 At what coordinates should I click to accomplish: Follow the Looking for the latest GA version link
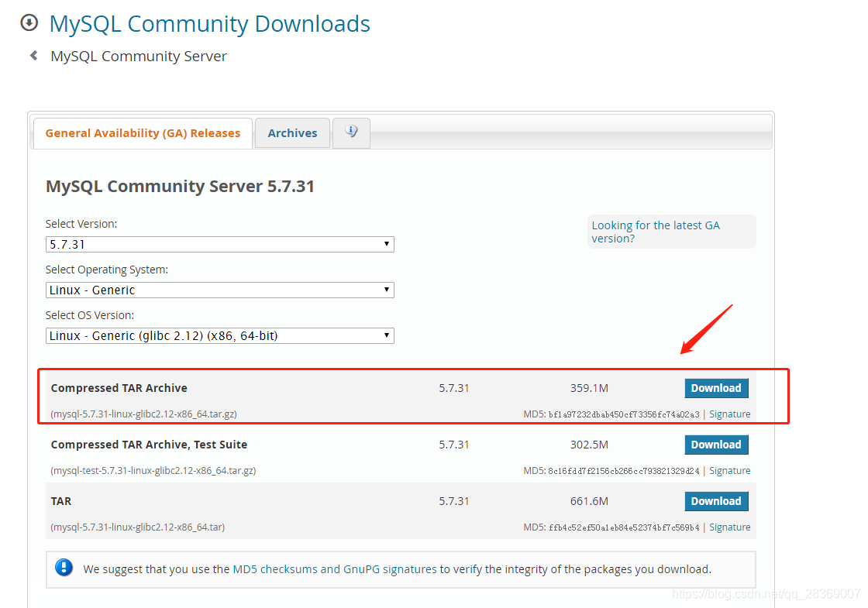(x=656, y=232)
